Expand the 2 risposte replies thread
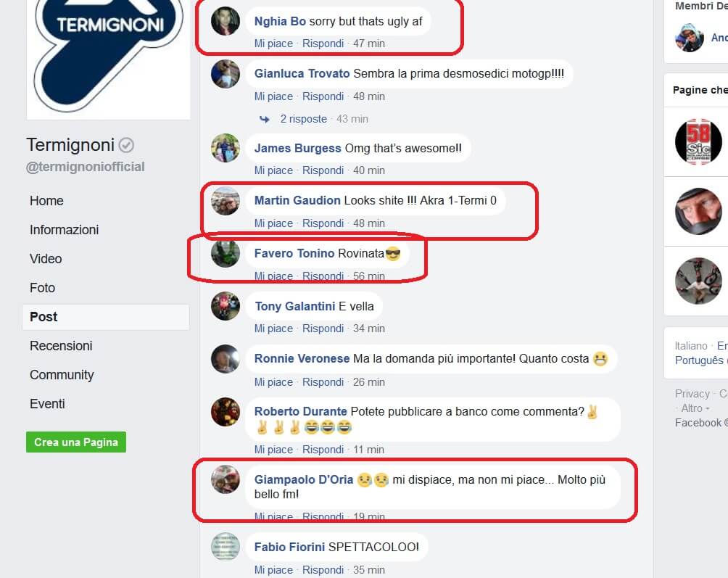The image size is (728, 578). 304,119
